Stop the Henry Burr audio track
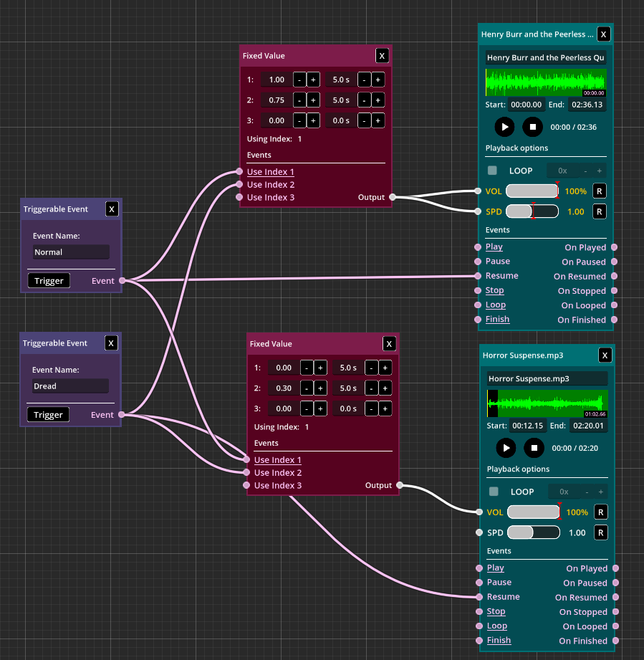644x660 pixels. coord(532,127)
